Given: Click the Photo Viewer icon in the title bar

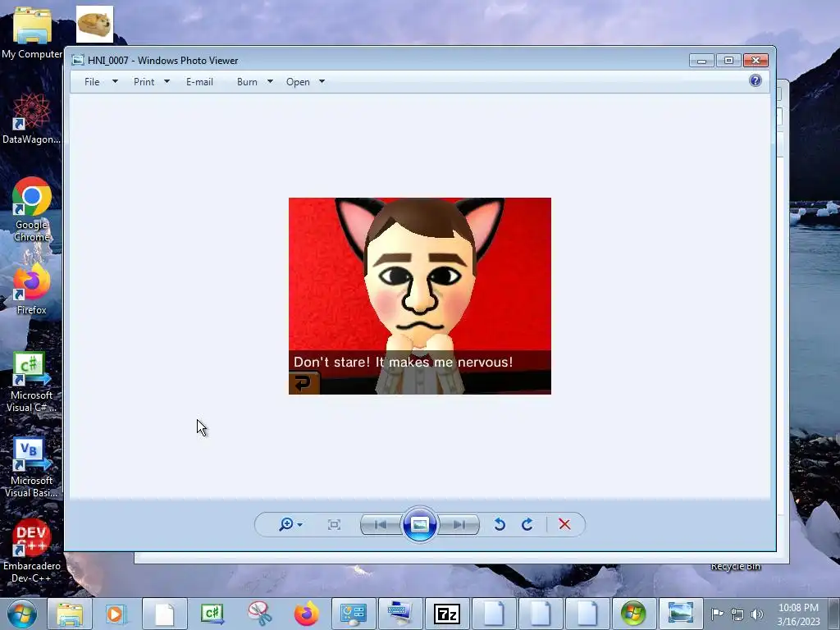Looking at the screenshot, I should 78,60.
